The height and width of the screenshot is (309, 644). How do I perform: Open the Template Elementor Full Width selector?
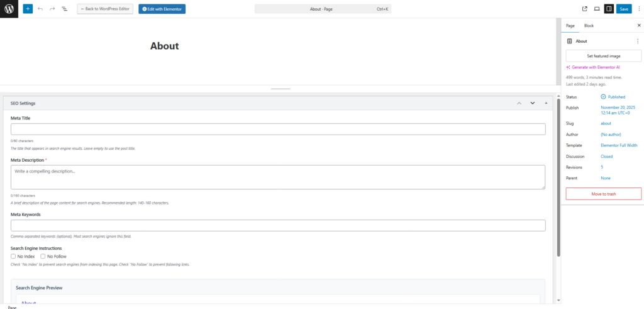(619, 145)
